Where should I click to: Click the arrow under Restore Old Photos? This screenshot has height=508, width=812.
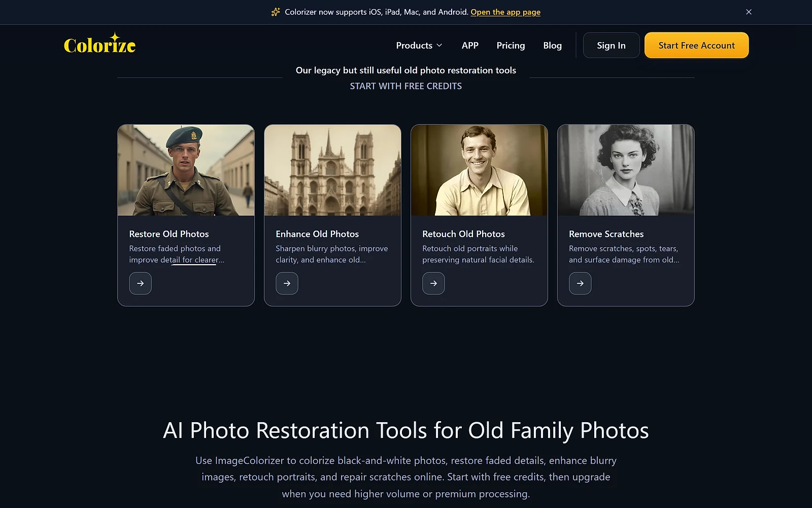[x=141, y=283]
